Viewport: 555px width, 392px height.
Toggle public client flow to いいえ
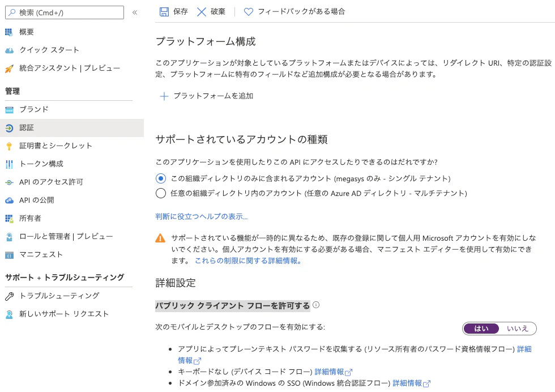click(x=517, y=329)
